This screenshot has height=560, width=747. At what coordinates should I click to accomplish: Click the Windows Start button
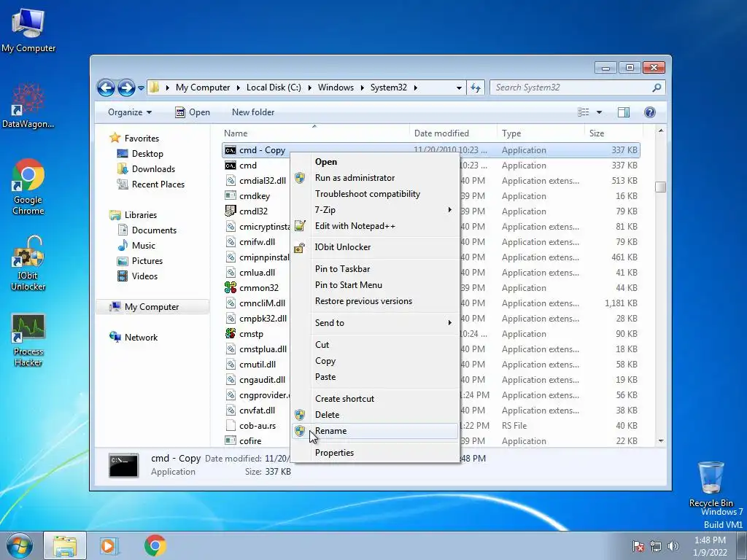(20, 546)
